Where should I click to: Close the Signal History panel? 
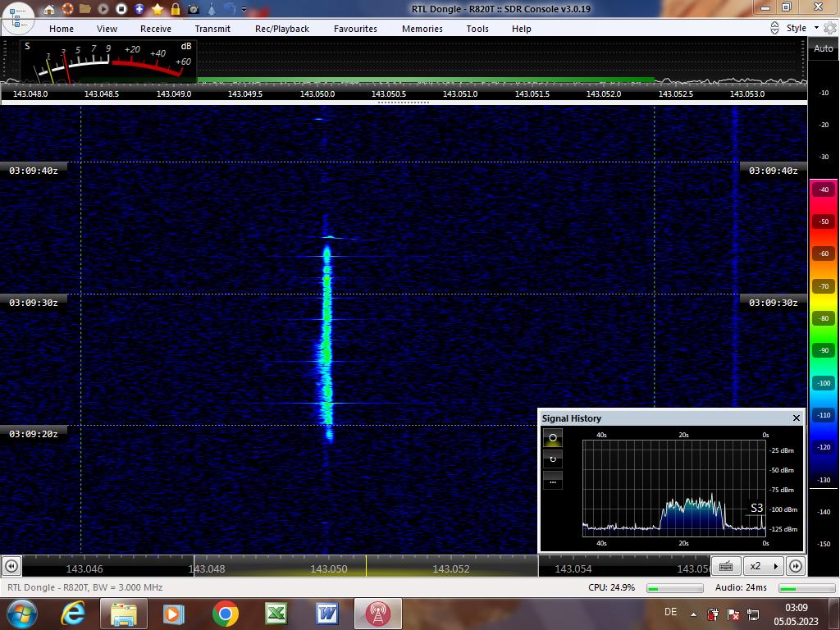pos(797,418)
